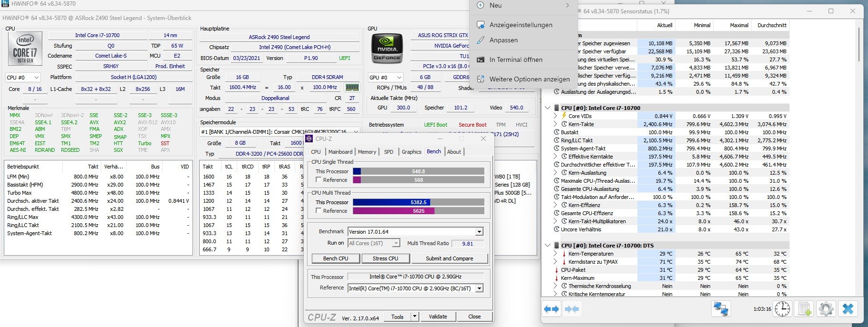Open the CPU #0 selector dropdown

click(x=23, y=77)
